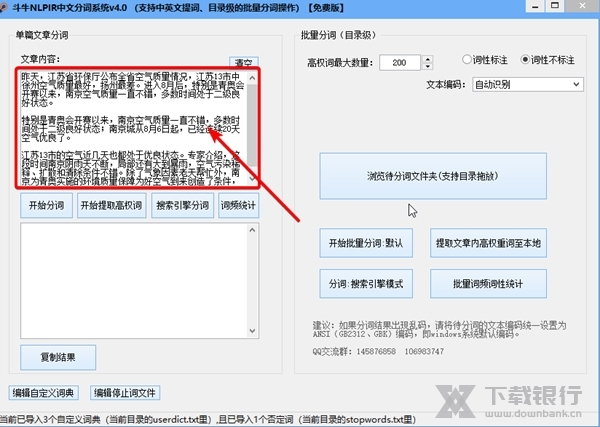The height and width of the screenshot is (427, 600).
Task: Increase 高权词最大数量 with up spinner
Action: pos(428,59)
